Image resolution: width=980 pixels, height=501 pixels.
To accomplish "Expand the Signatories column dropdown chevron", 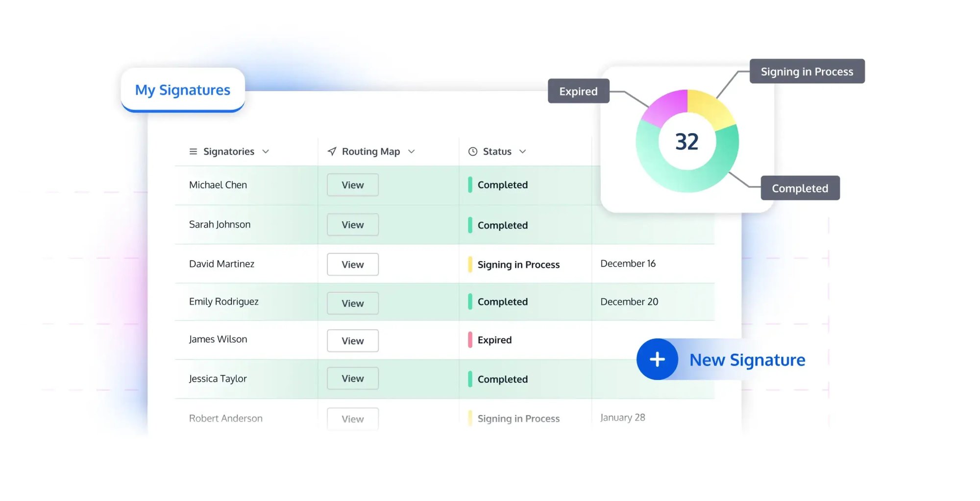I will click(266, 151).
